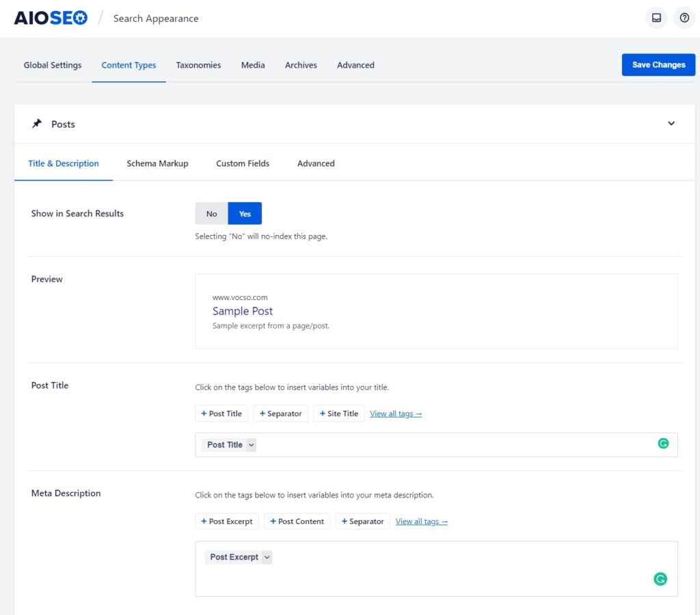This screenshot has width=700, height=615.
Task: Add Post Content to meta description
Action: coord(297,521)
